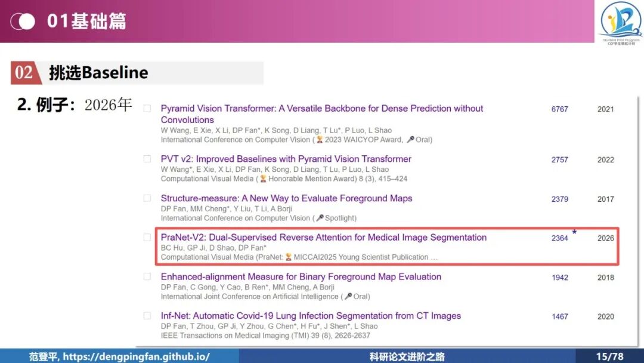Click the 2026年 text
The width and height of the screenshot is (644, 363).
coord(108,105)
